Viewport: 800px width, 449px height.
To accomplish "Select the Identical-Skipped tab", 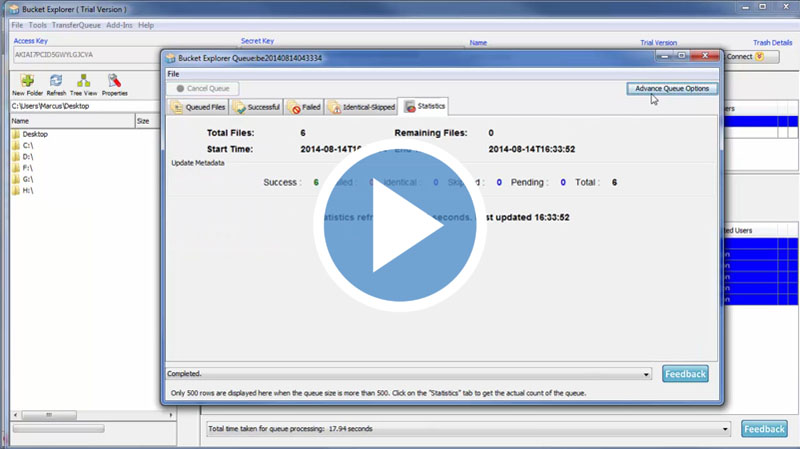I will tap(361, 106).
